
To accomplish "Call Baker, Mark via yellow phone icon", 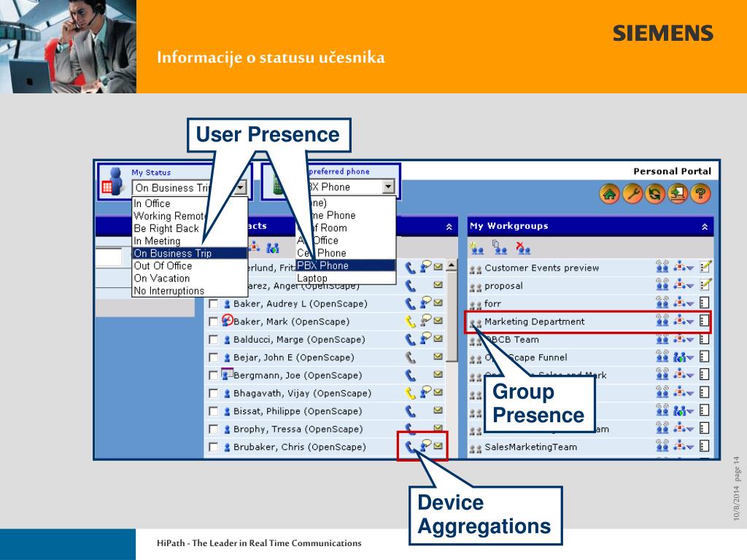I will tap(410, 322).
